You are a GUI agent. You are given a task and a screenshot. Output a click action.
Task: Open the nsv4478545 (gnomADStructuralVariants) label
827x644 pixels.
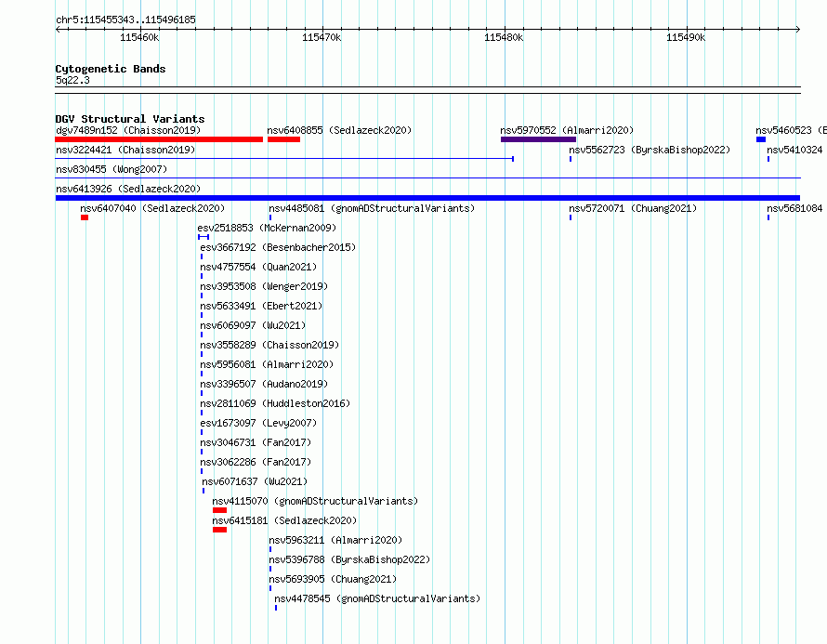[377, 598]
